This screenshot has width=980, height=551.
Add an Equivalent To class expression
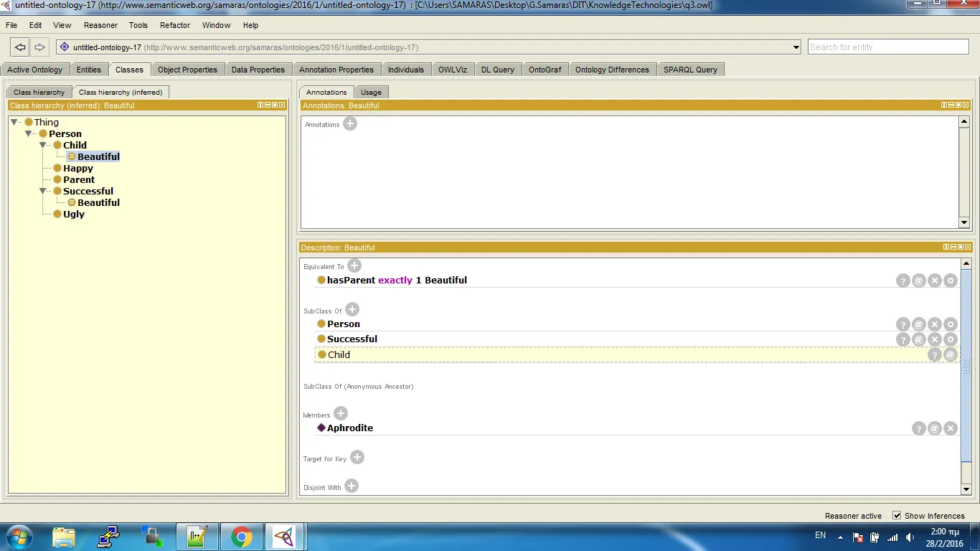[x=354, y=265]
